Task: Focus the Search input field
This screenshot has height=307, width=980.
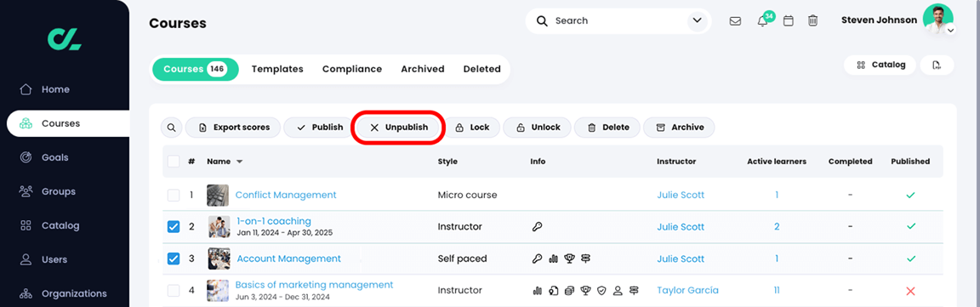Action: pyautogui.click(x=618, y=20)
